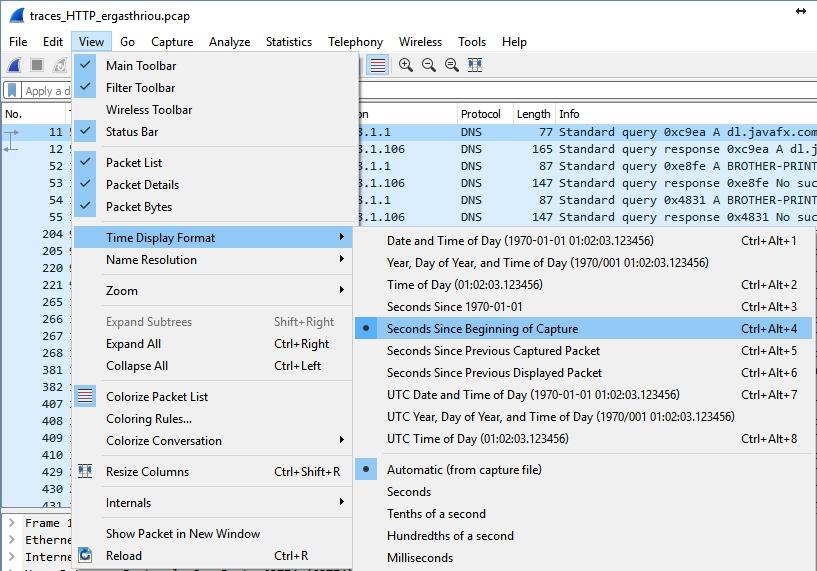817x571 pixels.
Task: Select Automatic (from capture file) precision
Action: coord(583,469)
